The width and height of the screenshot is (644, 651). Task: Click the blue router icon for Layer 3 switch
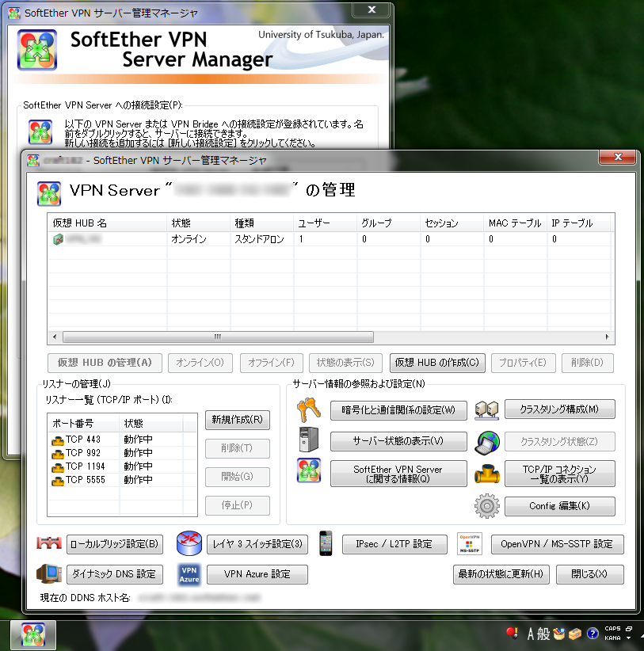[189, 543]
